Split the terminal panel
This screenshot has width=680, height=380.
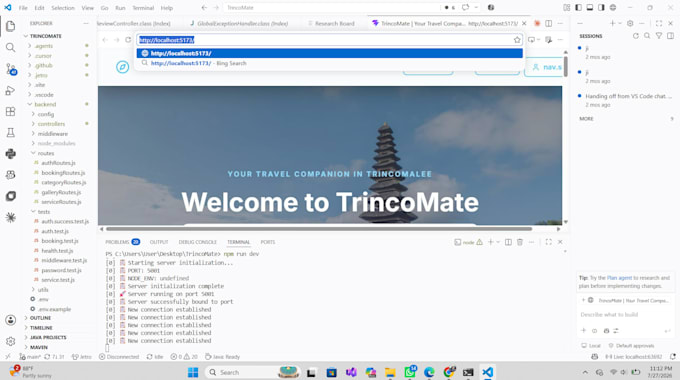coord(508,242)
